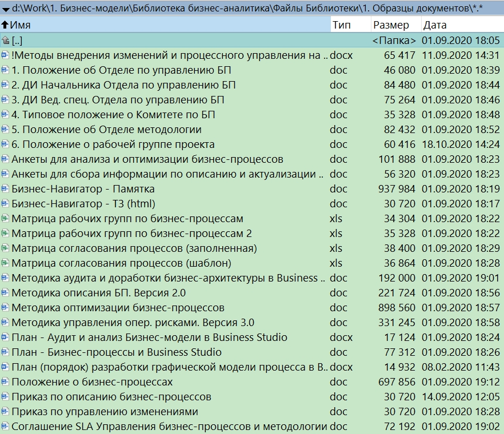
Task: Click doc icon of 'Методика оптимизации бизнес-процессов'
Action: tap(5, 307)
